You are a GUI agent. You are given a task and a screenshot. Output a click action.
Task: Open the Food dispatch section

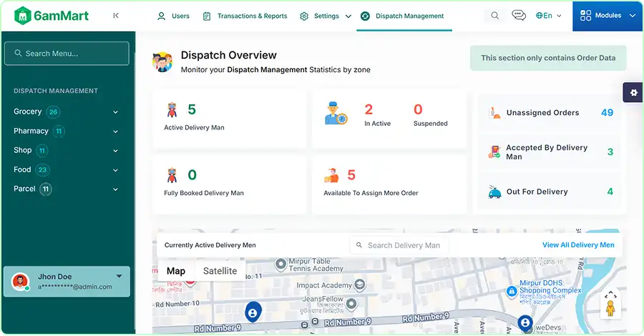(66, 170)
